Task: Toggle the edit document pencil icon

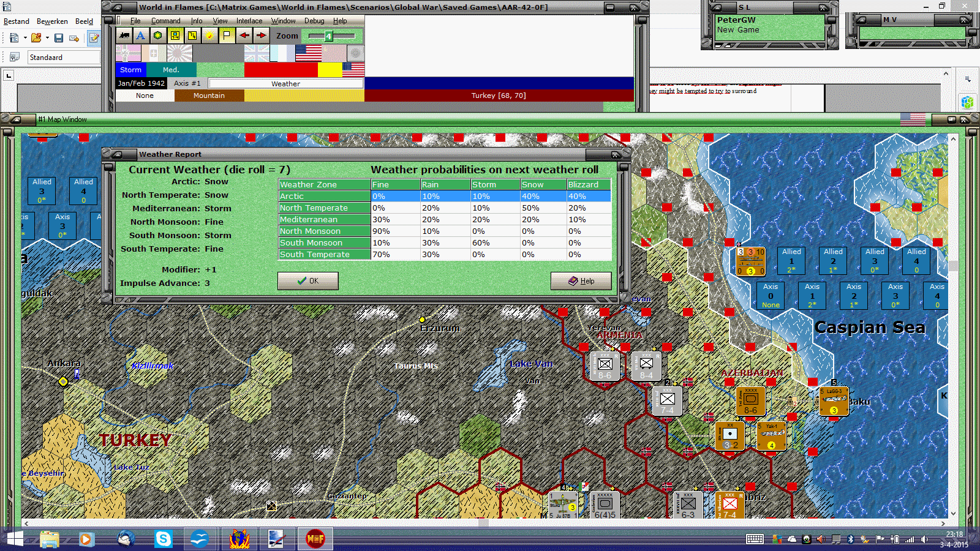Action: coord(94,38)
